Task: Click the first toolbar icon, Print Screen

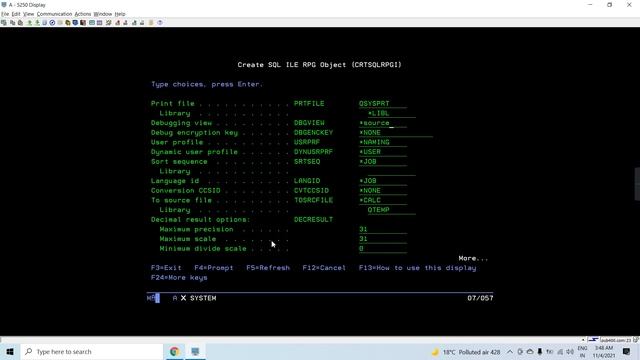Action: pyautogui.click(x=4, y=23)
